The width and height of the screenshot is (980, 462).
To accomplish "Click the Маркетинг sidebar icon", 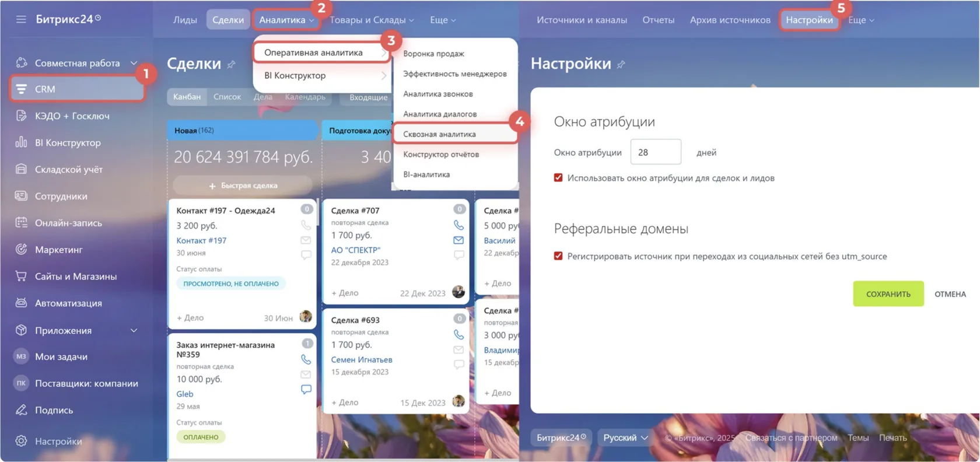I will tap(21, 249).
